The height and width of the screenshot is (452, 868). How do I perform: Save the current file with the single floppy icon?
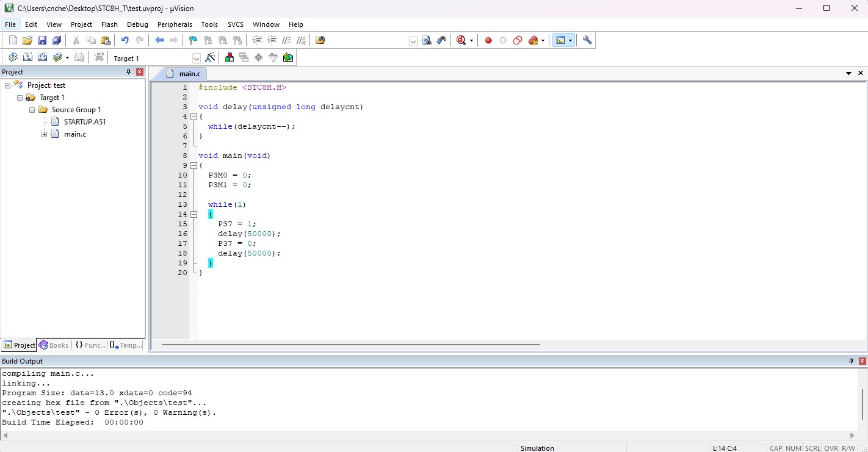[42, 40]
